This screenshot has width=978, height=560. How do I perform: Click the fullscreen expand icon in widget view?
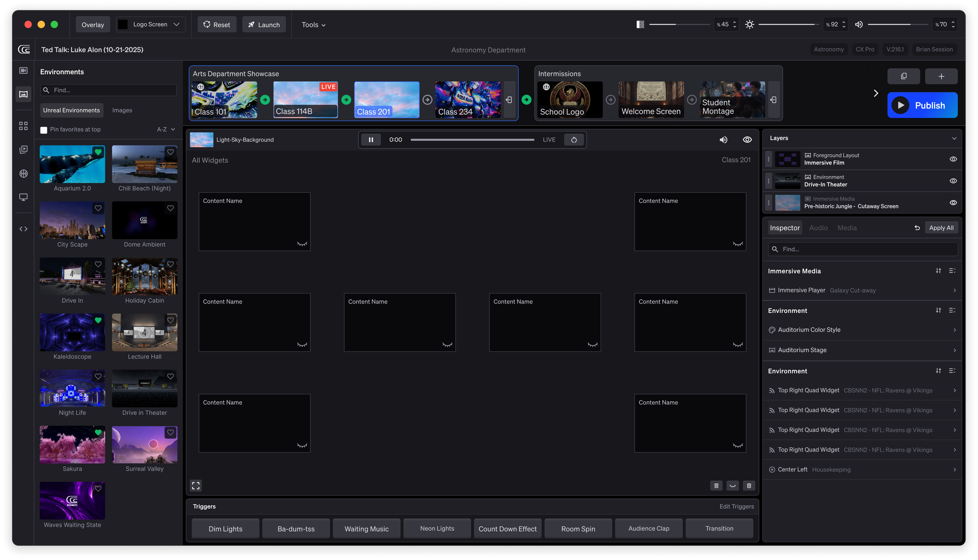pyautogui.click(x=196, y=485)
